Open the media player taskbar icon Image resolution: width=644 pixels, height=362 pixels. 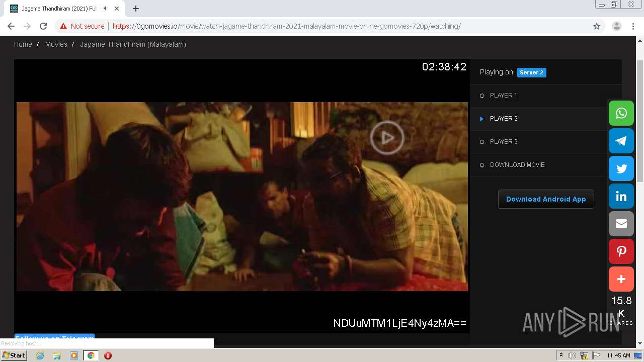pos(74,355)
